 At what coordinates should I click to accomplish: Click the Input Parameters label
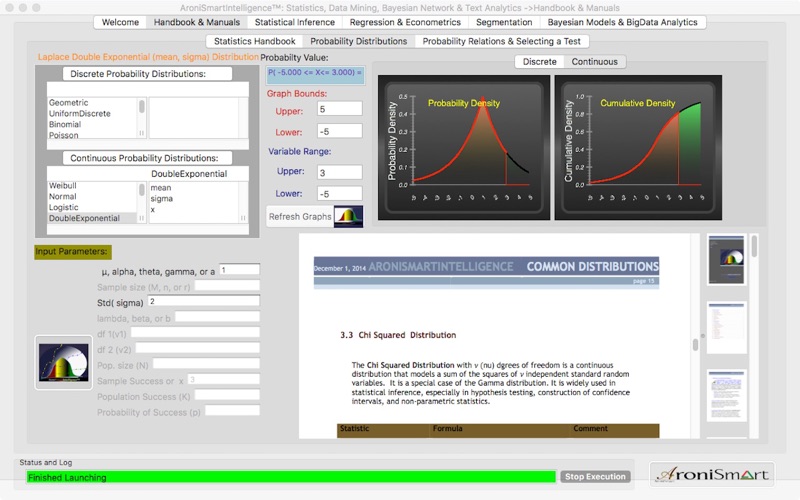[72, 252]
